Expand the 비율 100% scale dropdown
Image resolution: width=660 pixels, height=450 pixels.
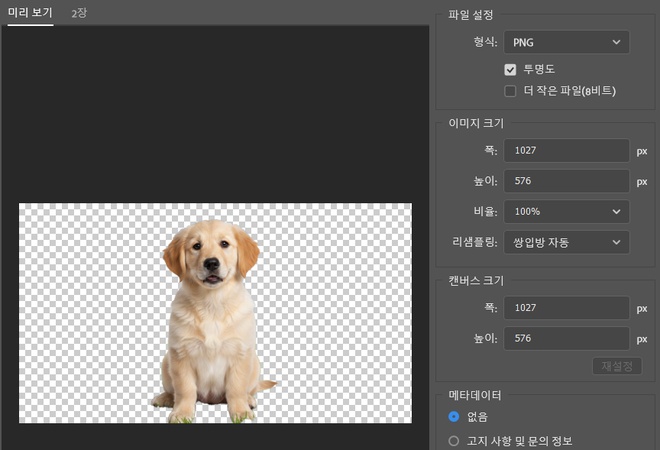(x=565, y=212)
